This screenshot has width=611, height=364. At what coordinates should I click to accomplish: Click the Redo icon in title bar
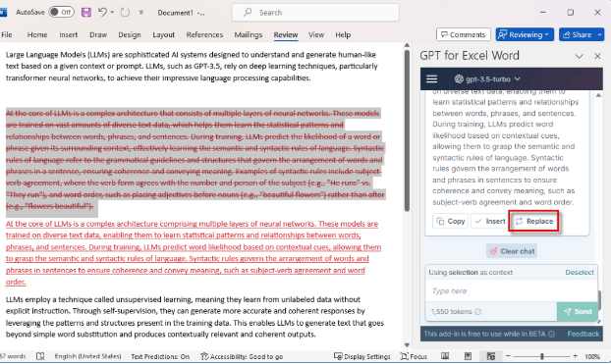pyautogui.click(x=125, y=12)
